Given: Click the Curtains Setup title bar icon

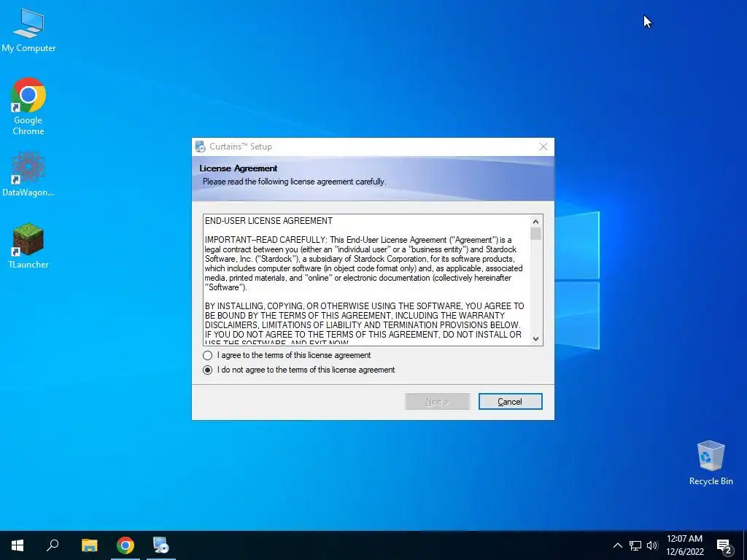Looking at the screenshot, I should pos(200,147).
